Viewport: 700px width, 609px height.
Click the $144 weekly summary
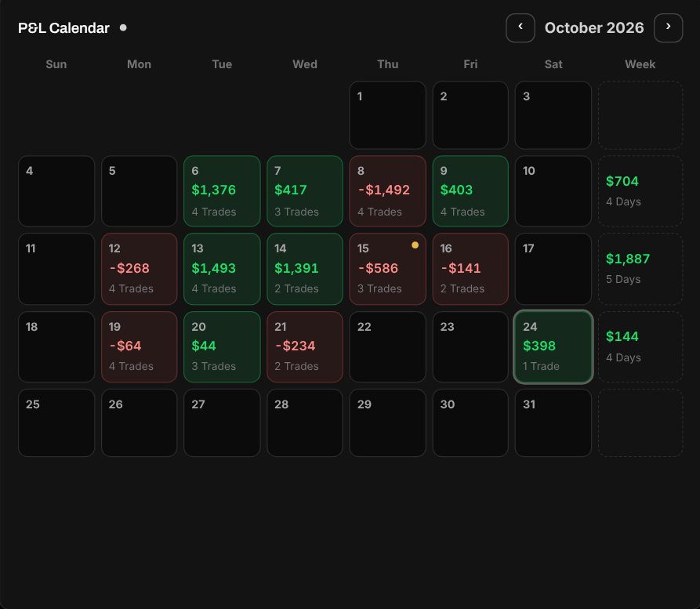[x=640, y=347]
